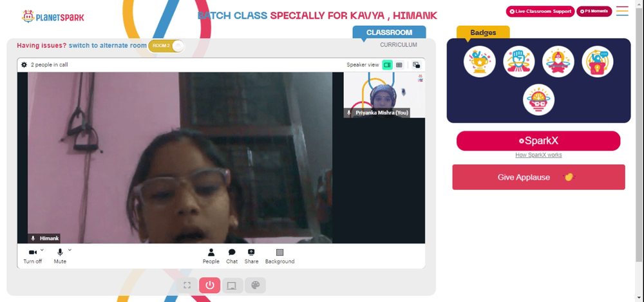Switch to grid view layout icon
The image size is (644, 302).
(x=399, y=65)
